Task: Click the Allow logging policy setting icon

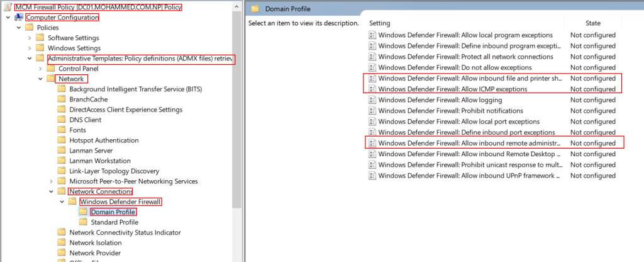Action: tap(372, 100)
